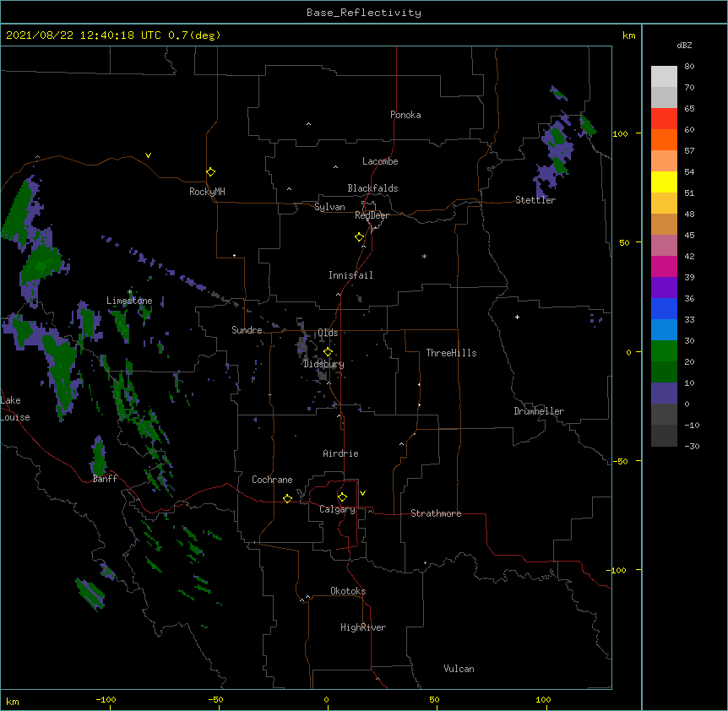Image resolution: width=728 pixels, height=711 pixels.
Task: Click the bright green 30-20 dBZ swatch
Action: [x=664, y=351]
